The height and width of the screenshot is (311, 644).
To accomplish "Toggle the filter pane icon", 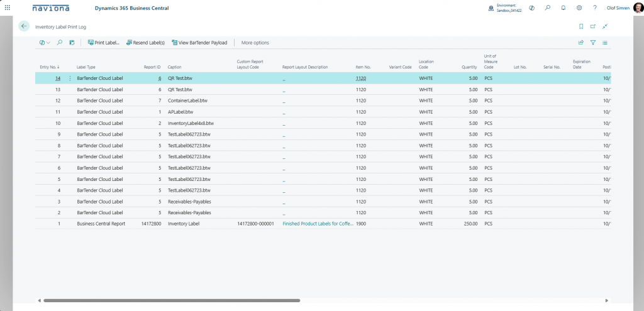I will tap(593, 42).
